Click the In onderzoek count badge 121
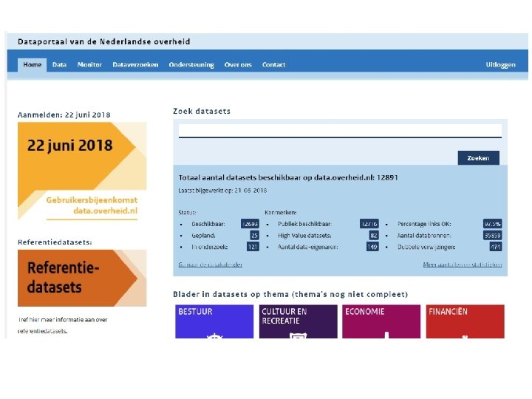The width and height of the screenshot is (532, 399). tap(253, 247)
